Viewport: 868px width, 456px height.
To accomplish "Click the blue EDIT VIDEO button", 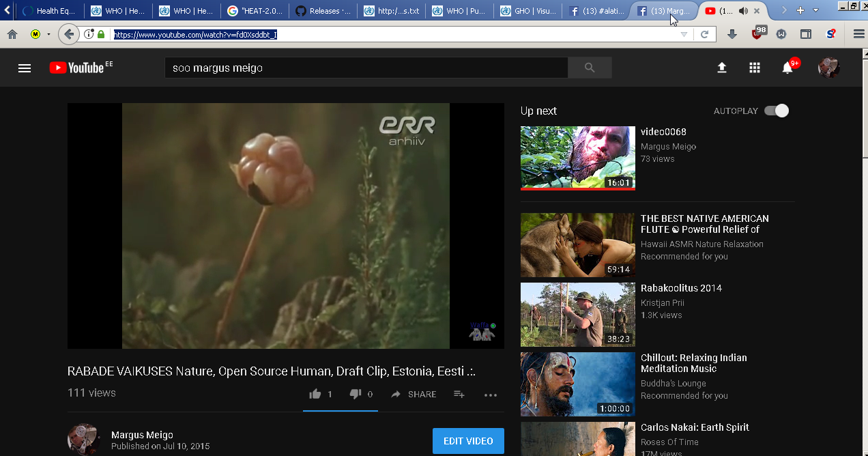I will click(468, 441).
